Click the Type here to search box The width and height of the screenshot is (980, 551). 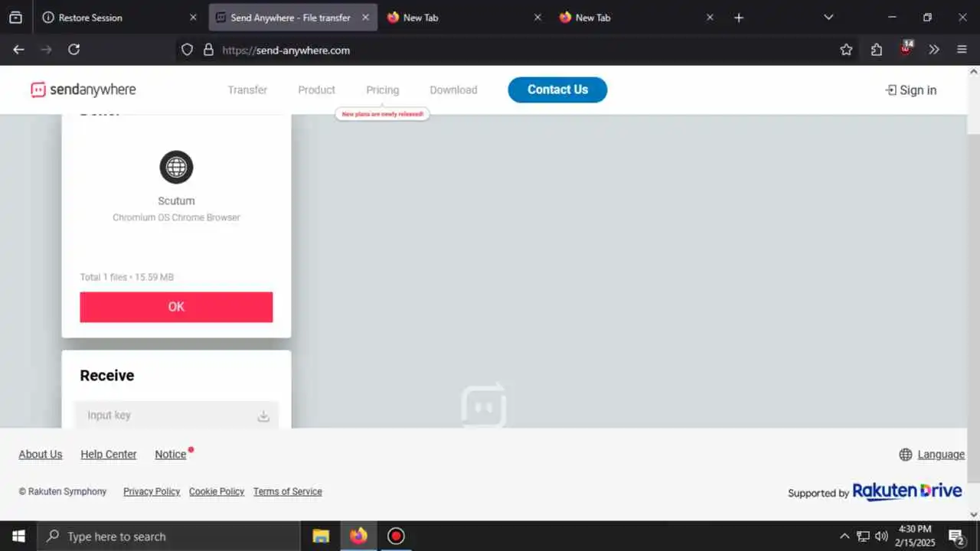click(168, 536)
